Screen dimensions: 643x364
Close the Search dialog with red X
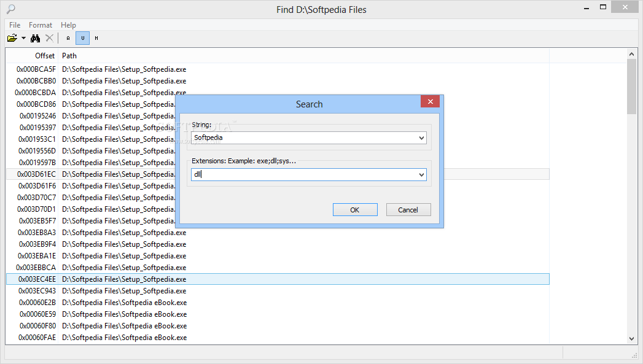(430, 102)
